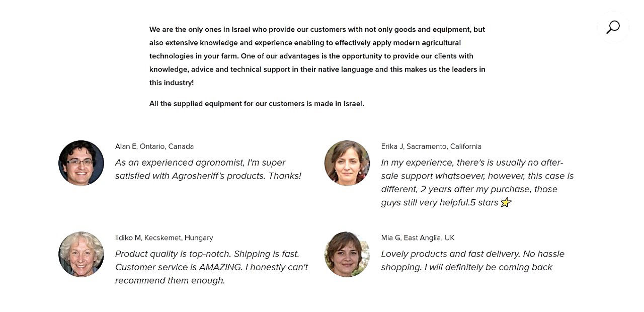Click the star icon in Erika's review
This screenshot has height=312, width=644.
click(506, 202)
